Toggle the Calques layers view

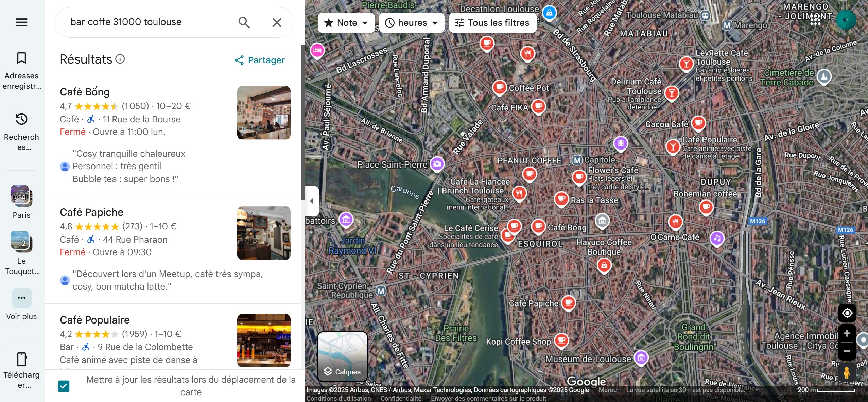coord(342,356)
